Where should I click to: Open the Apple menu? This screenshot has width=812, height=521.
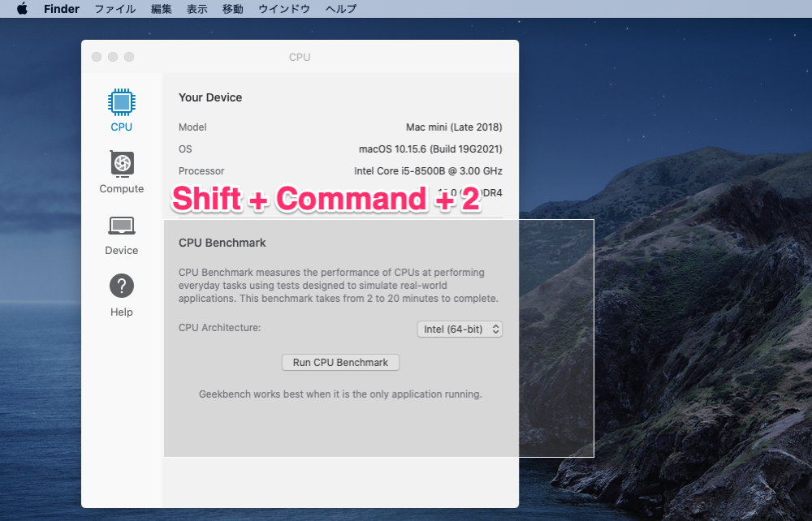click(x=22, y=9)
